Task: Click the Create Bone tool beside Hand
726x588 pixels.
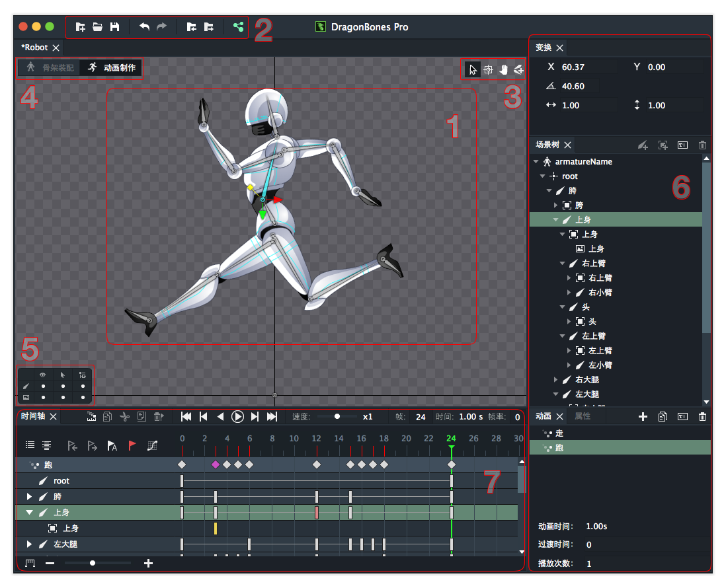Action: tap(518, 70)
